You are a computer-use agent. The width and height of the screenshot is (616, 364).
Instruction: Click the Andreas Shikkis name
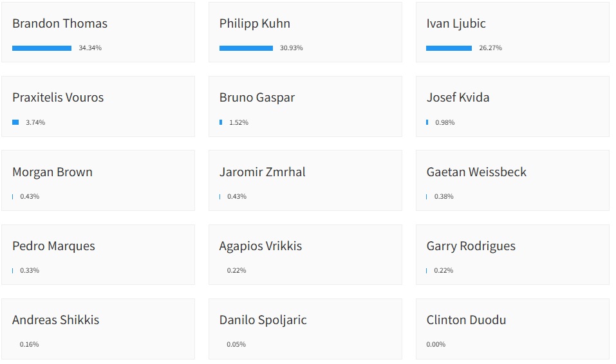coord(56,320)
